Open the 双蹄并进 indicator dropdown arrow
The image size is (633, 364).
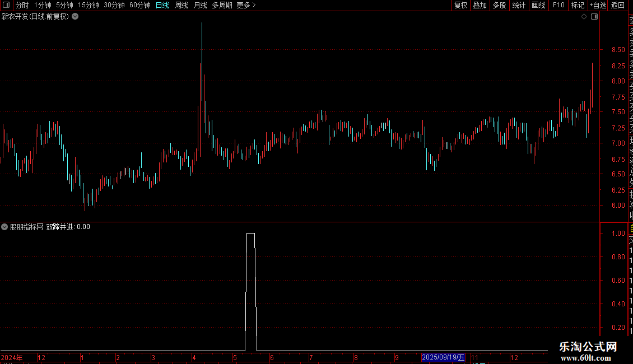coord(4,227)
